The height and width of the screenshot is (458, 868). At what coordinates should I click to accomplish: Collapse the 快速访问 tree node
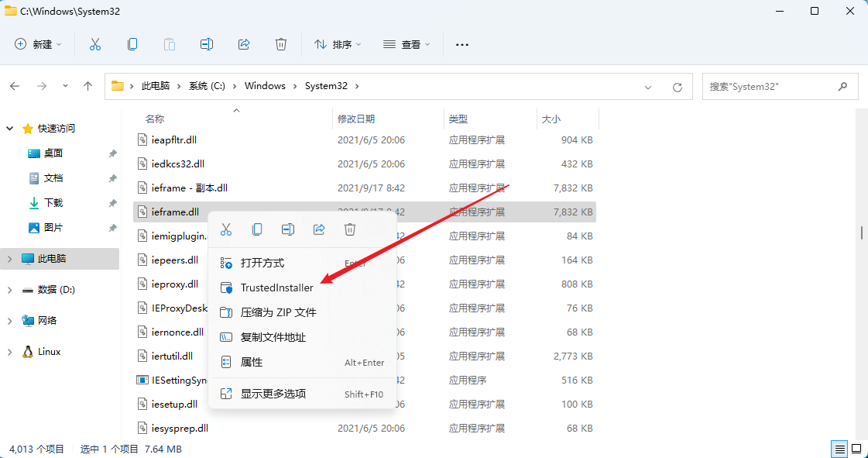[x=10, y=129]
